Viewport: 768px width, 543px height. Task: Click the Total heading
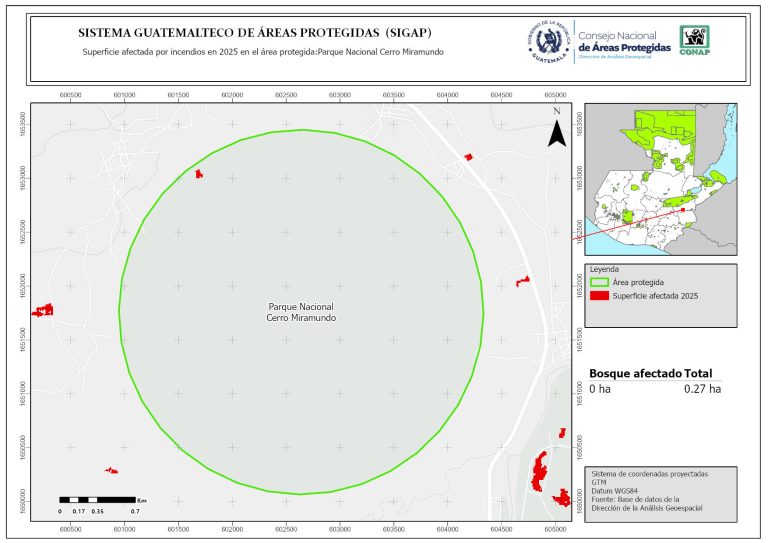coord(704,373)
